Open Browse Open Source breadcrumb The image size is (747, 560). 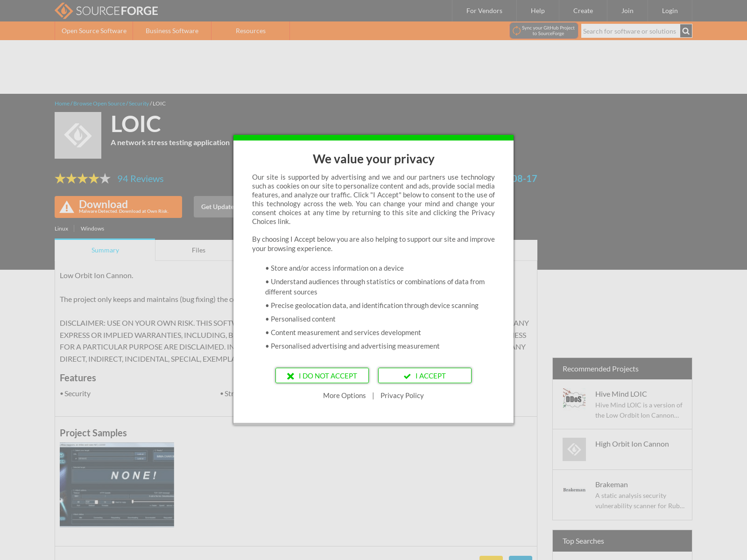click(99, 104)
